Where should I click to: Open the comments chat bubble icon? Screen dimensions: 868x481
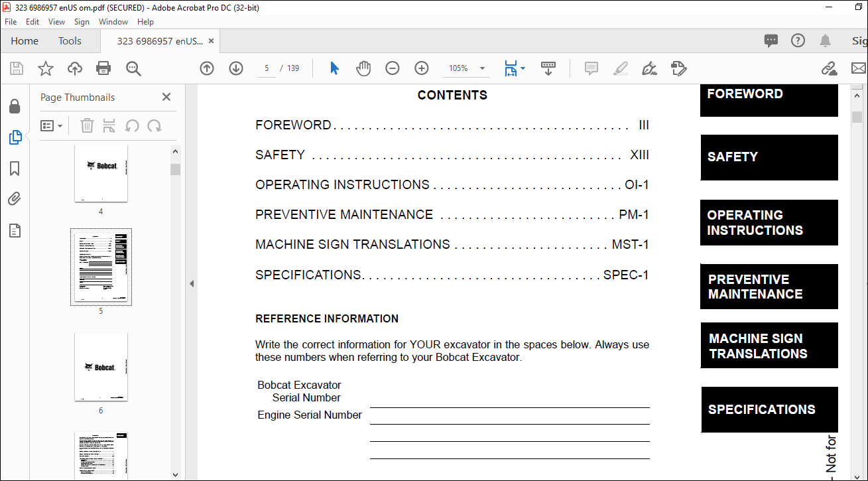(x=771, y=40)
